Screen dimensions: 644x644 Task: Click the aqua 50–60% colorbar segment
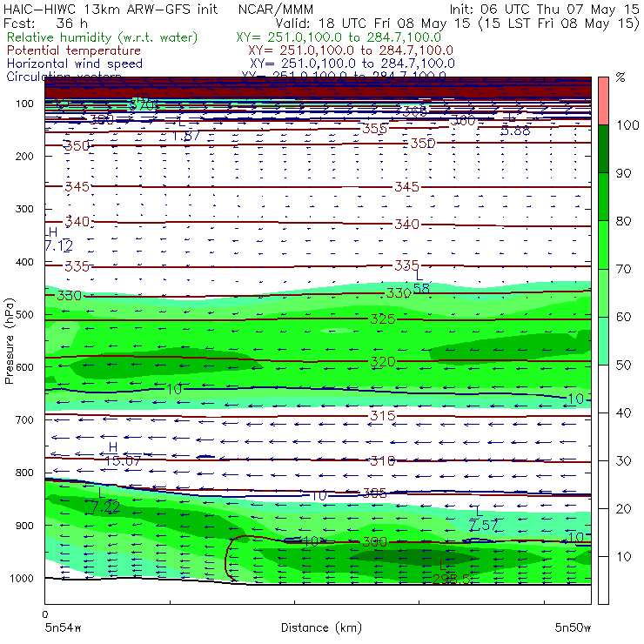point(603,340)
